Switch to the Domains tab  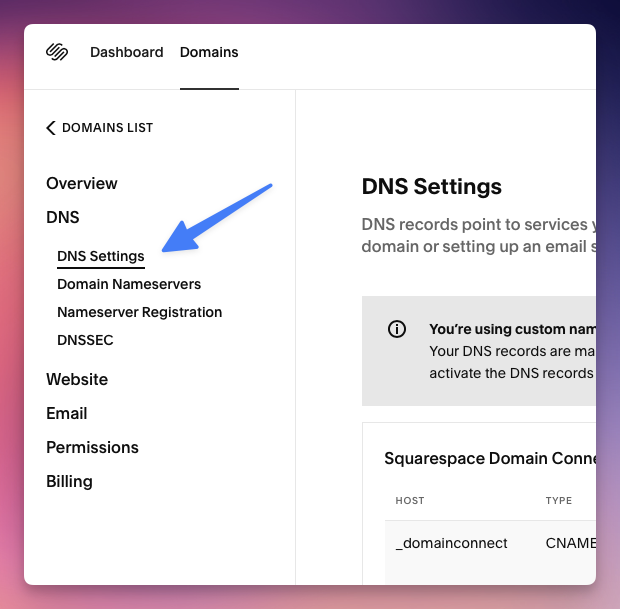pos(209,52)
